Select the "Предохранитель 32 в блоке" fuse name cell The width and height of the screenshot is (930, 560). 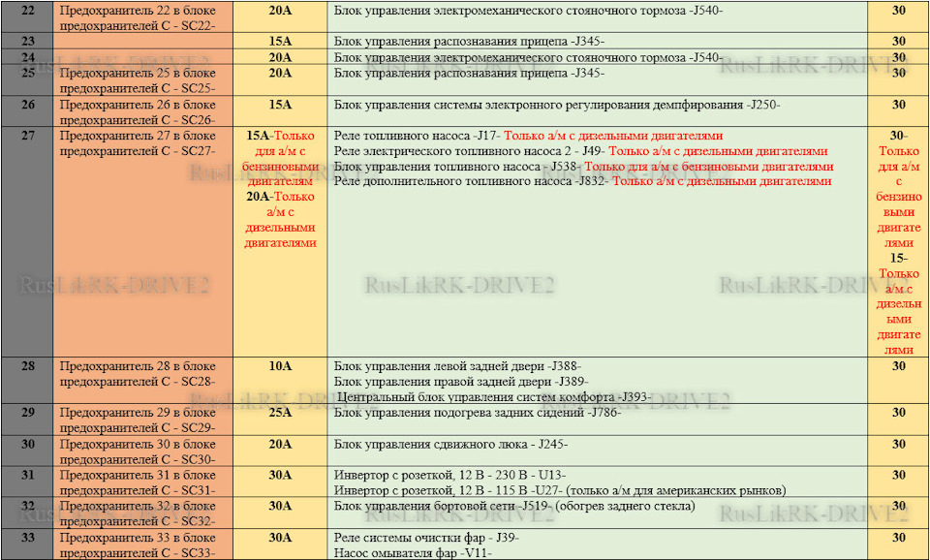143,513
